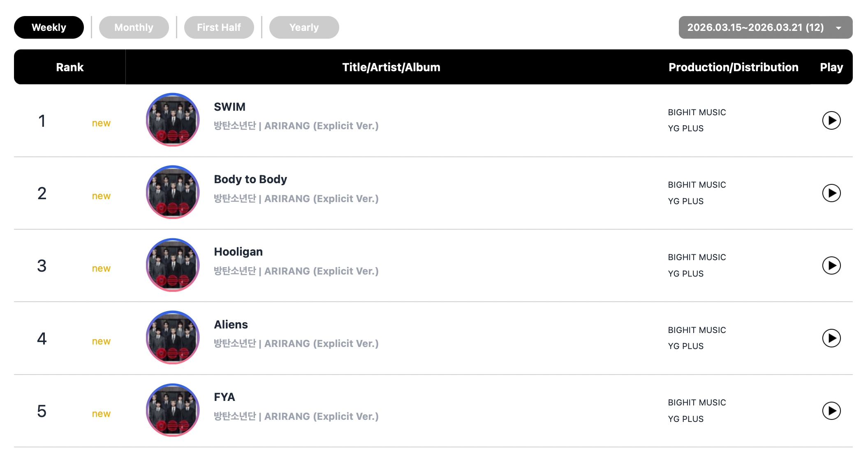868x454 pixels.
Task: Play the song SWIM
Action: [x=831, y=121]
